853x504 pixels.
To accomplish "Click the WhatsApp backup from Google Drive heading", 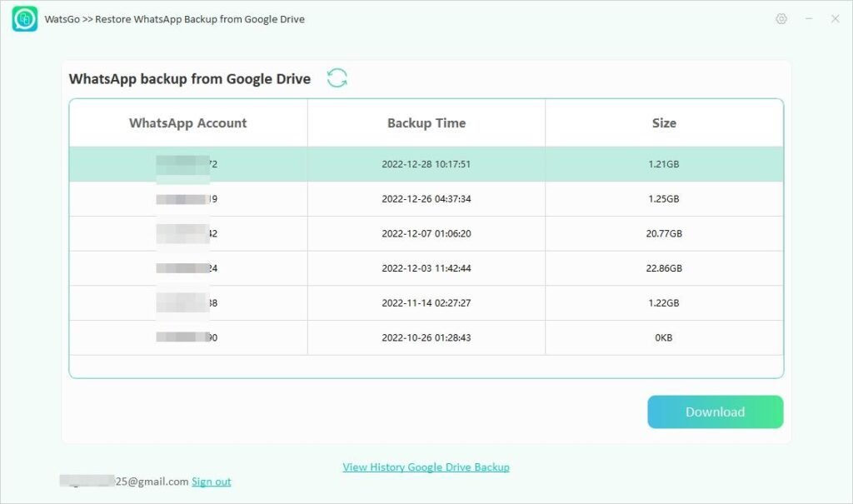I will pos(189,78).
